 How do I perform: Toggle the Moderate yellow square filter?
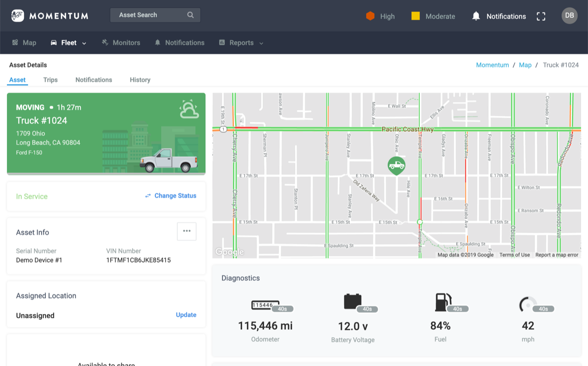[415, 16]
